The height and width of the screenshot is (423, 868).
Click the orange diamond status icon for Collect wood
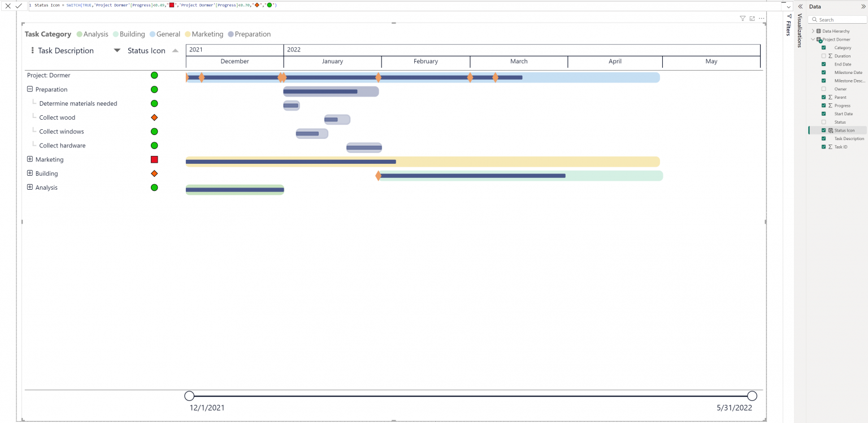(154, 117)
